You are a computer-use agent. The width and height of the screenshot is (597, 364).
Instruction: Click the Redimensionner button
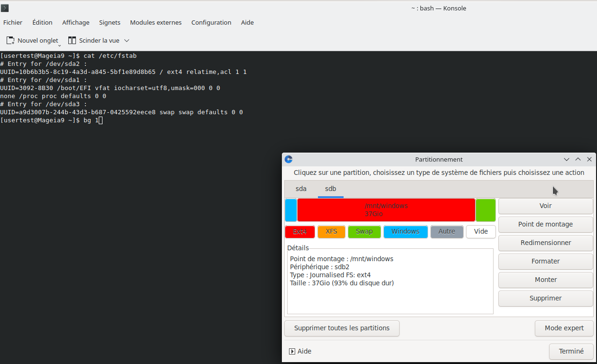point(546,243)
